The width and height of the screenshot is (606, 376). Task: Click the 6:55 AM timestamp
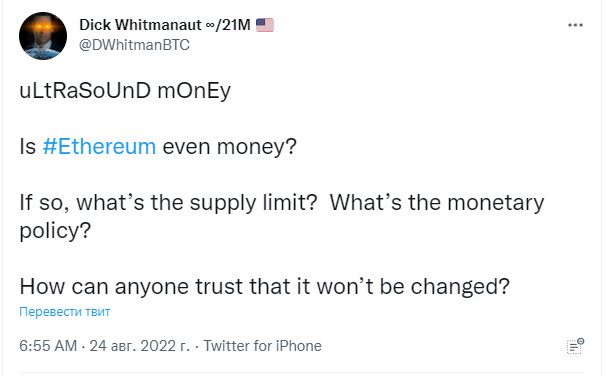tap(48, 346)
